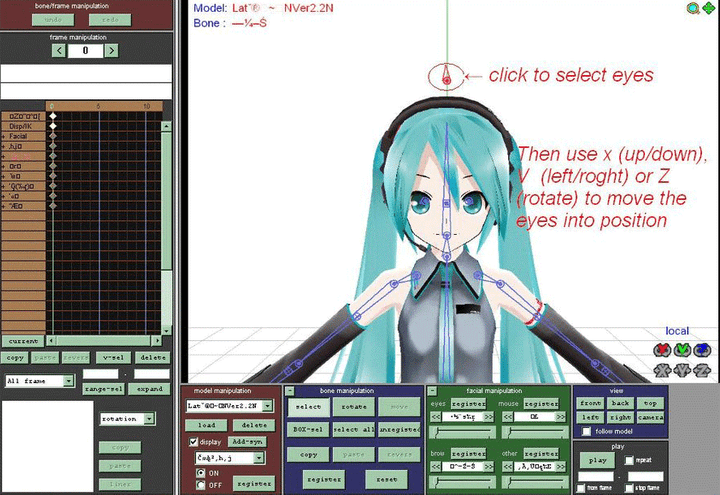
Task: Click the other morph next >> arrow
Action: point(561,467)
